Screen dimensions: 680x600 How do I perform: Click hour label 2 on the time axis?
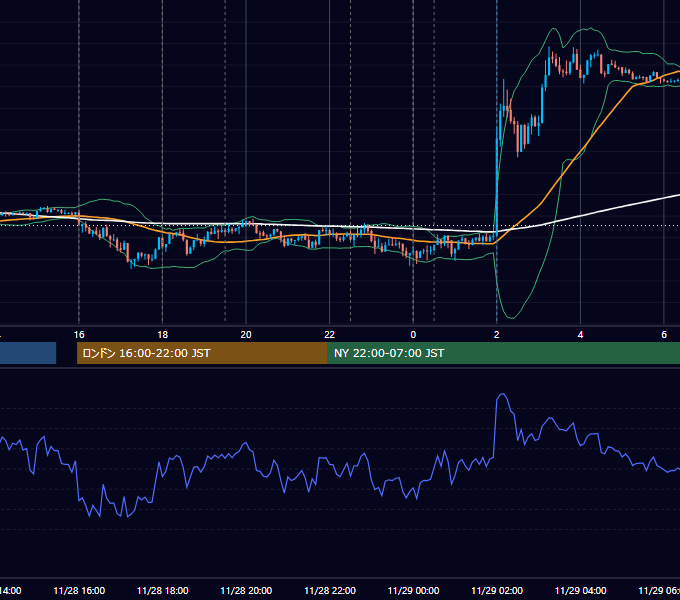(x=497, y=335)
